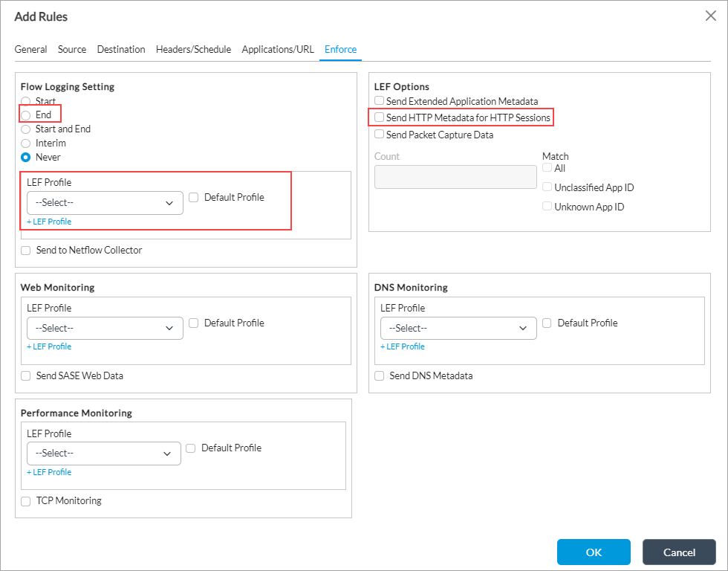Go to the Headers/Schedule tab
Image resolution: width=728 pixels, height=571 pixels.
(x=193, y=50)
